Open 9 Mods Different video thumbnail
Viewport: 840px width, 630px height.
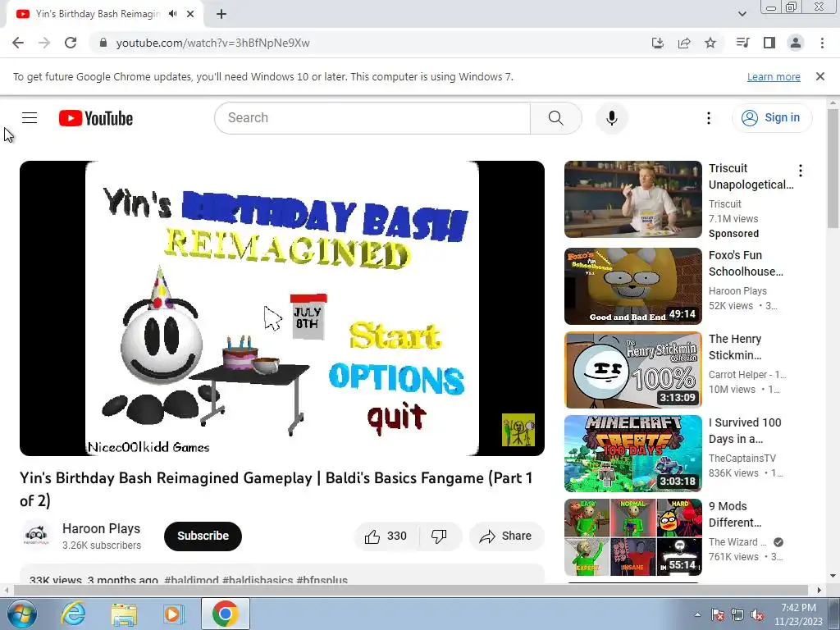pyautogui.click(x=632, y=536)
